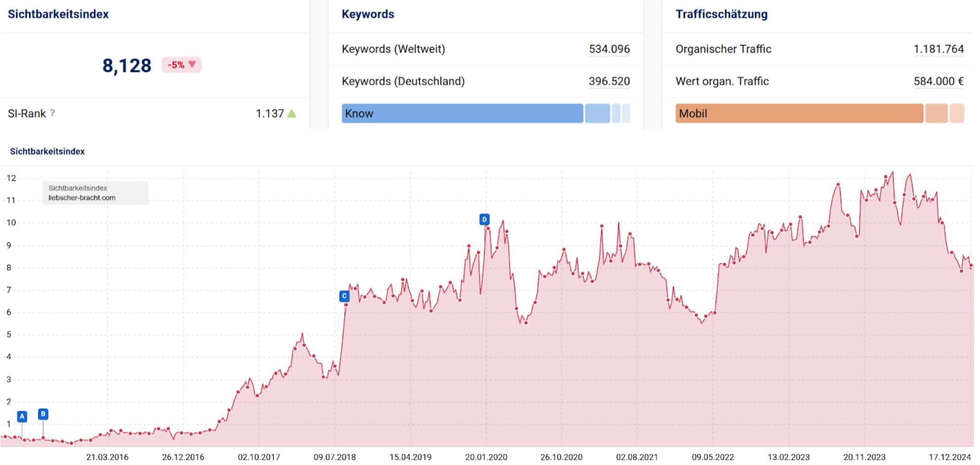Screen dimensions: 980x465
Task: Open Keywords (Deutschland) value 396.520
Action: tap(609, 82)
